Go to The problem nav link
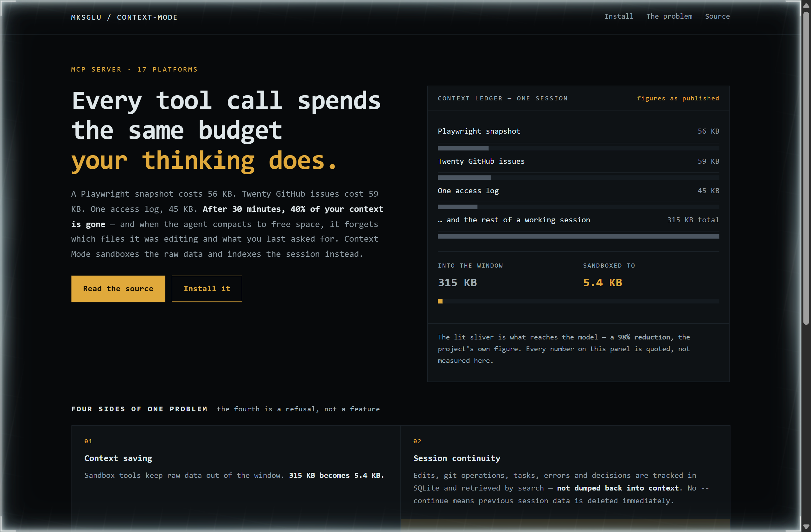Viewport: 811px width, 532px height. tap(669, 16)
